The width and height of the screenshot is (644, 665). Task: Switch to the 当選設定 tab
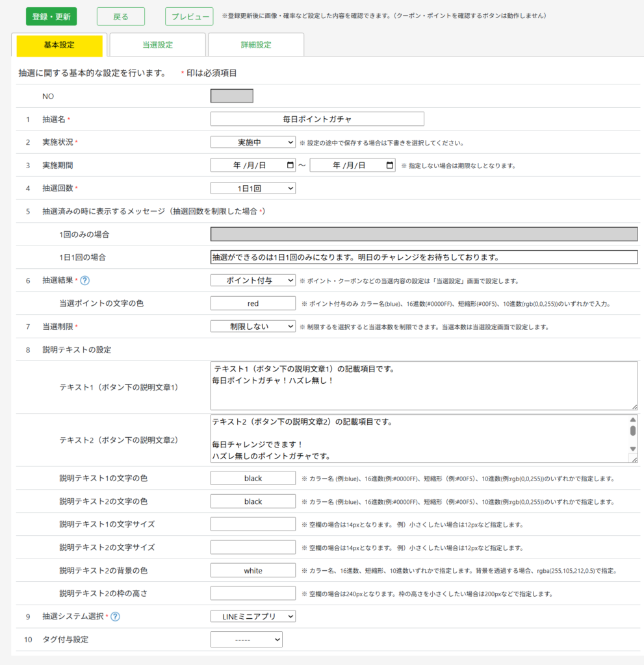[x=157, y=45]
